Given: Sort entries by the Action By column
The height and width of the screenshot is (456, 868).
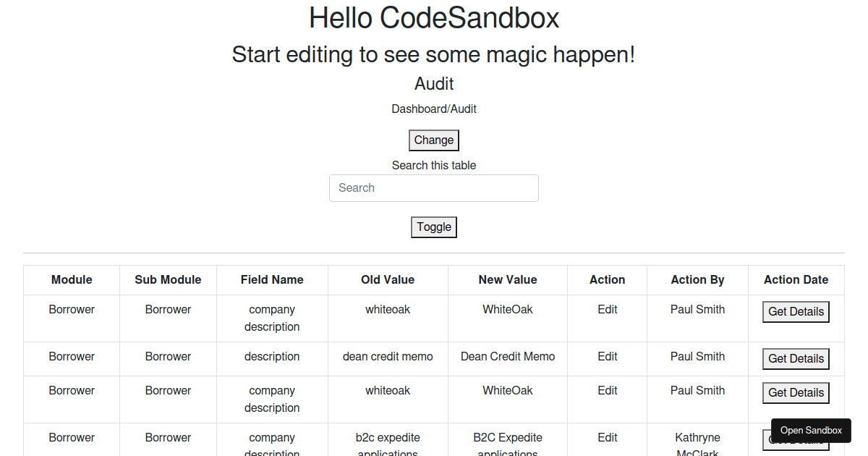Looking at the screenshot, I should 697,279.
